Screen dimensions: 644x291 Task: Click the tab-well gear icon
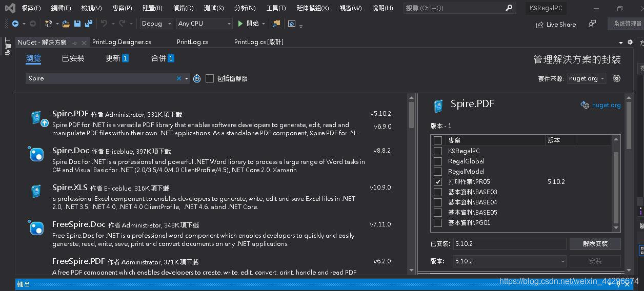(x=630, y=42)
